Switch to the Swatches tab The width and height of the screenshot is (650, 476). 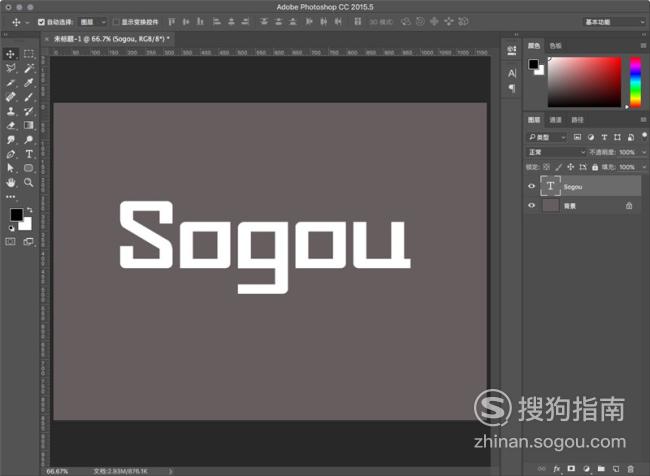555,46
